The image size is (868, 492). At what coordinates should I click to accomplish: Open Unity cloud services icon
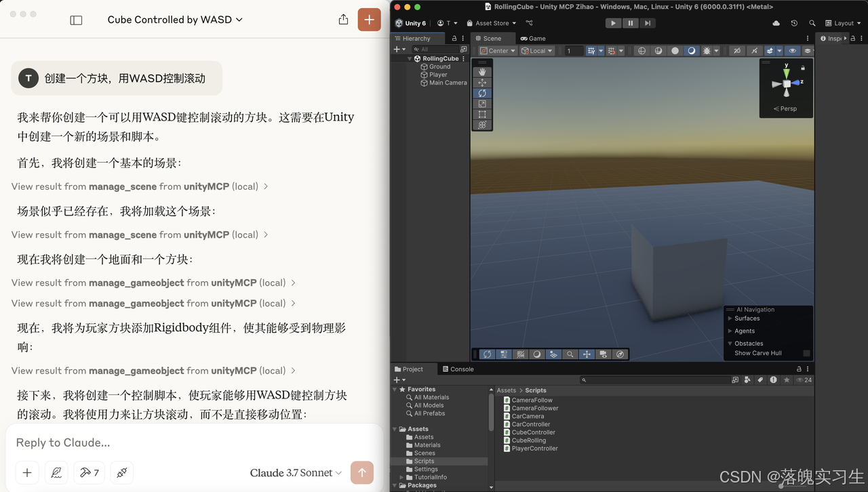pyautogui.click(x=776, y=23)
